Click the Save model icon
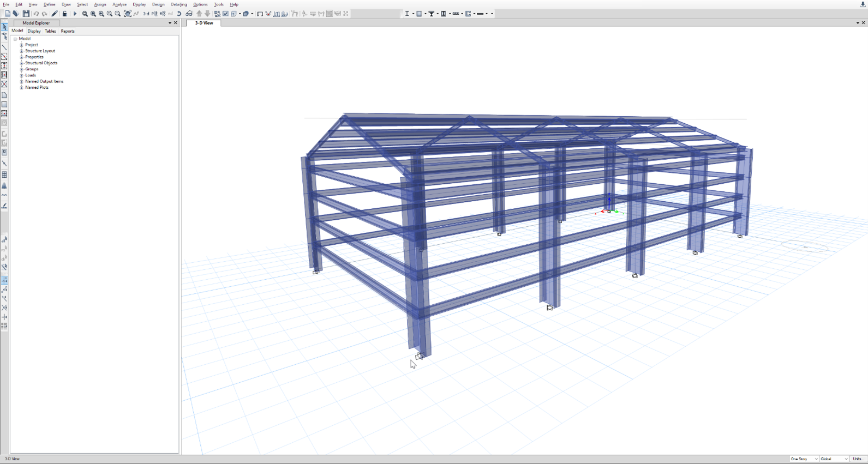Viewport: 868px width, 464px height. click(x=26, y=14)
